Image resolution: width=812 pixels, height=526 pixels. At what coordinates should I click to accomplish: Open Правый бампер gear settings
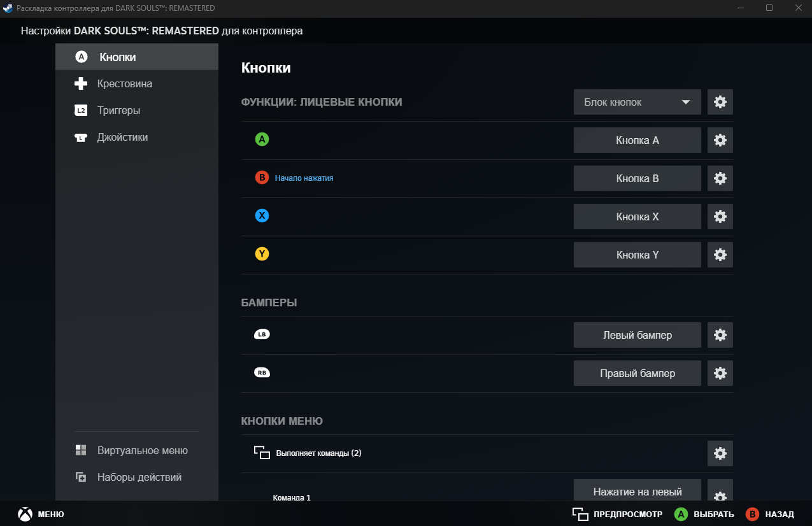(x=720, y=373)
